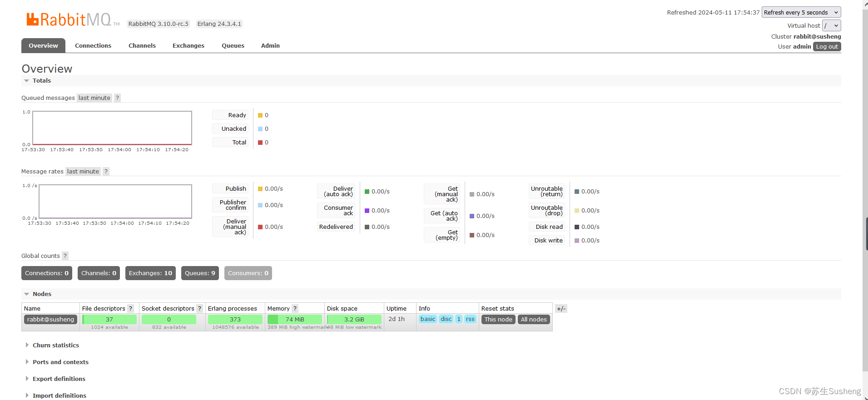Select the Overview tab
Viewport: 868px width, 400px height.
tap(43, 45)
